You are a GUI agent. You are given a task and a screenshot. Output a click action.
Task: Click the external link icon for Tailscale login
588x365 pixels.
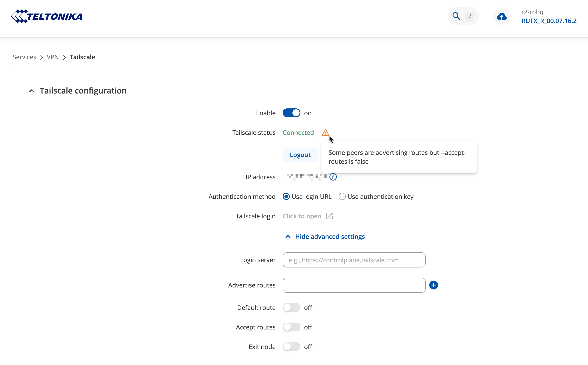(x=329, y=216)
